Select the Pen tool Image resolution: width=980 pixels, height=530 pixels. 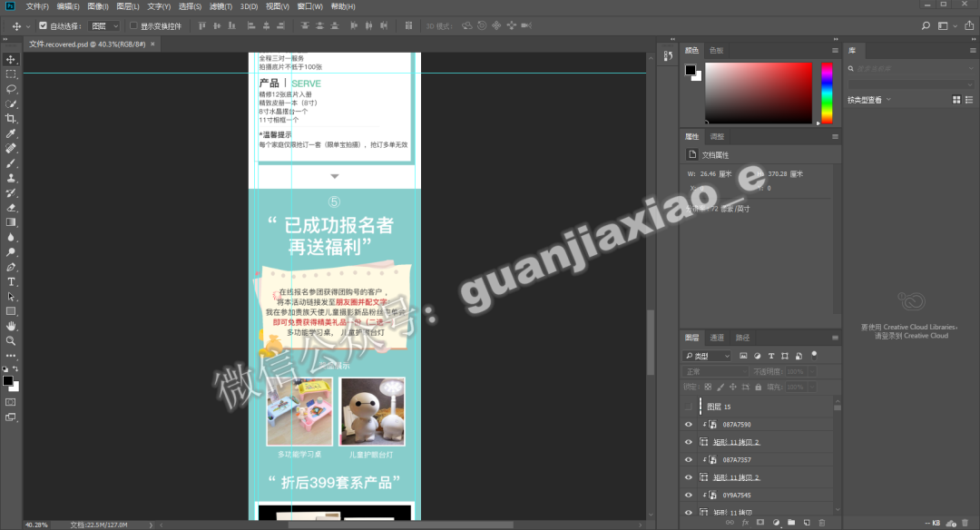[11, 267]
